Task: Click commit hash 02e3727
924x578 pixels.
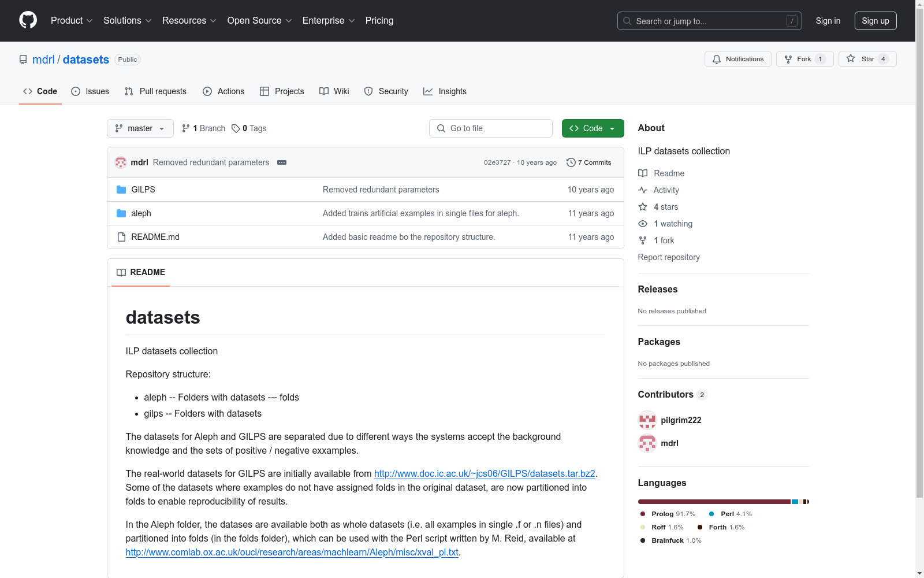Action: click(497, 162)
